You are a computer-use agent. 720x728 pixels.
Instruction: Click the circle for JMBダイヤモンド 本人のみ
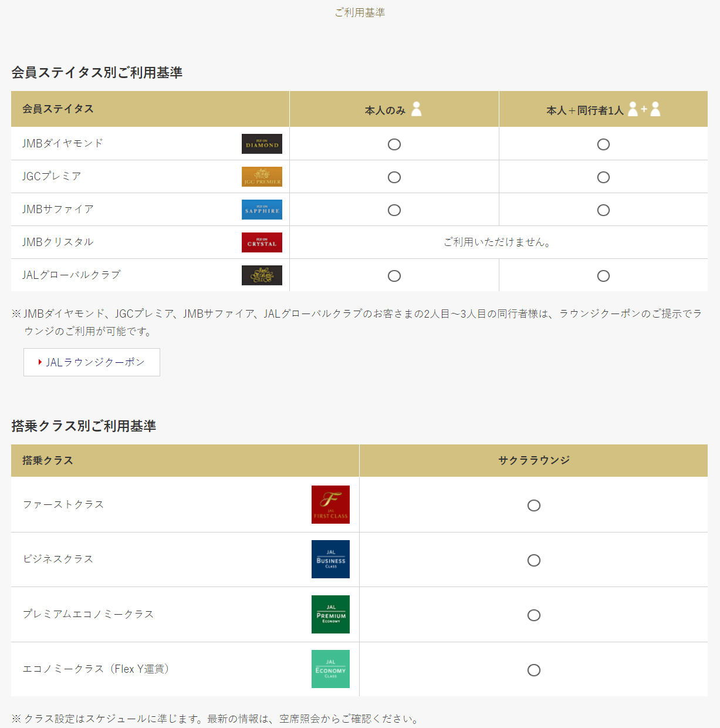coord(394,144)
